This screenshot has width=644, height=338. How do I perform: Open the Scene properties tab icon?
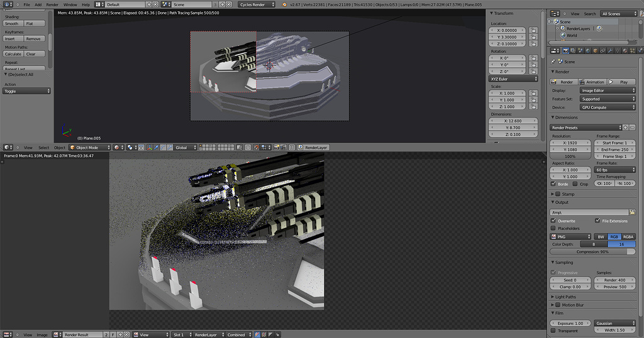point(580,50)
